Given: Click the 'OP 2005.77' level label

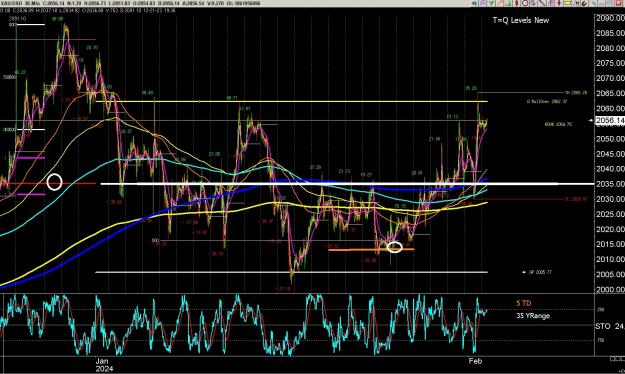Looking at the screenshot, I should (x=540, y=272).
